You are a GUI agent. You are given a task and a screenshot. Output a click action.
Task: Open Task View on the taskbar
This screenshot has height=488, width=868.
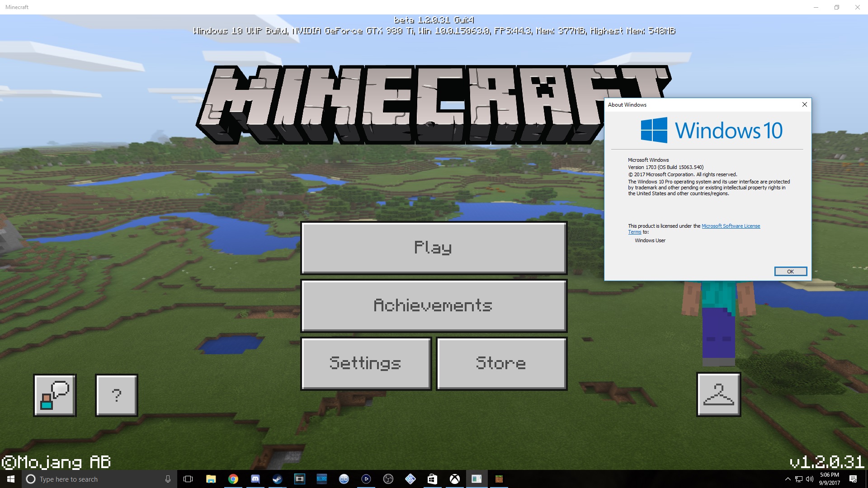tap(188, 479)
